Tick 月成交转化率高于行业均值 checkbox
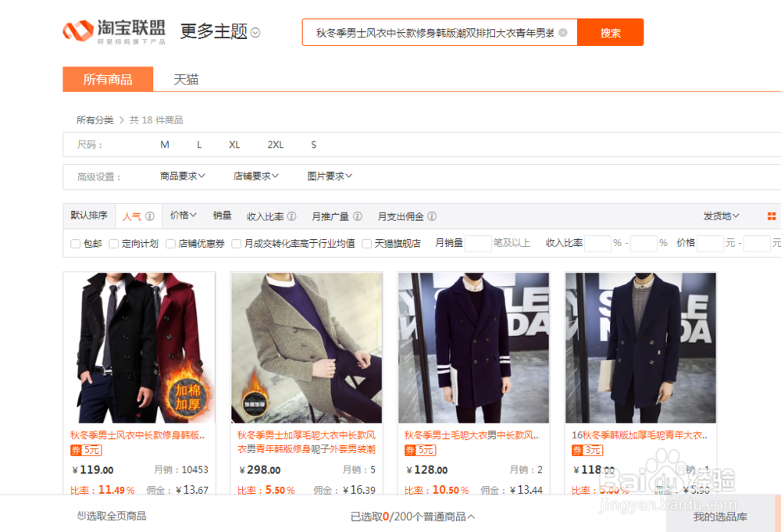This screenshot has height=532, width=781. [237, 244]
